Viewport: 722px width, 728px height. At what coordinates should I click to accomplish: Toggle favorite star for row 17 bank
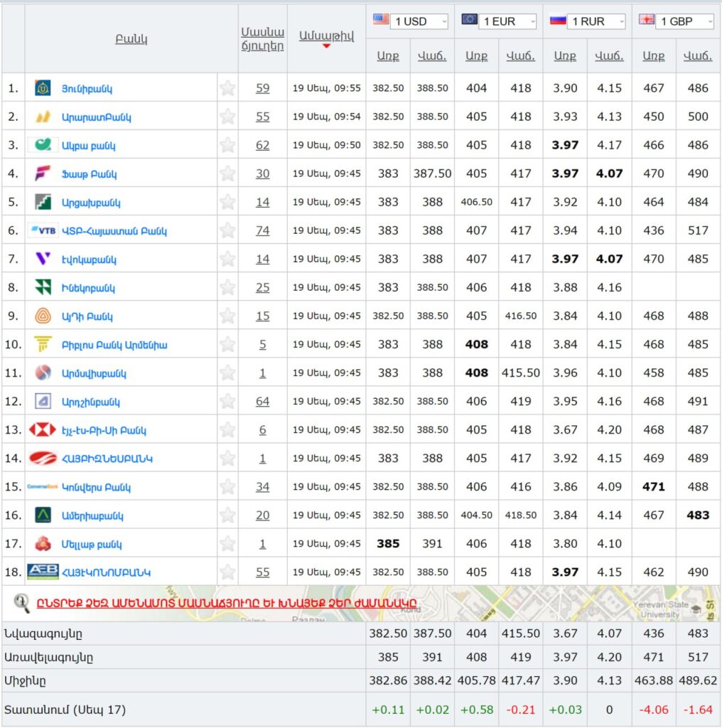point(227,544)
